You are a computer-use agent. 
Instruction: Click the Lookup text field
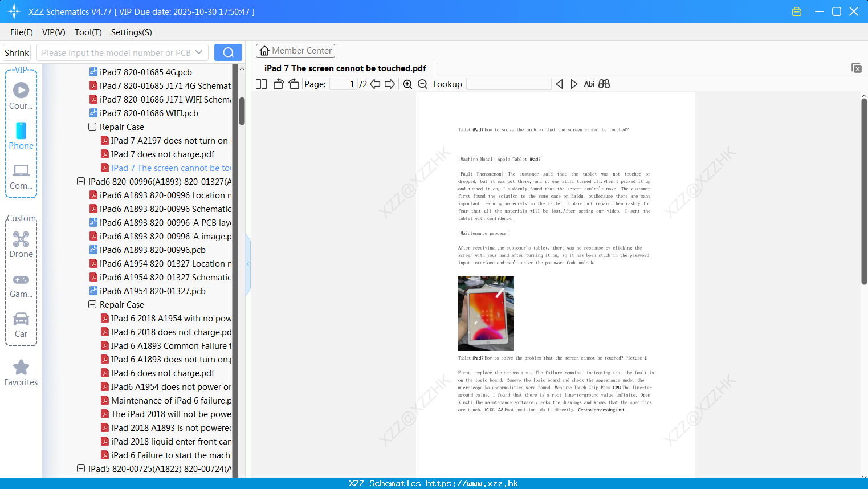(x=509, y=84)
